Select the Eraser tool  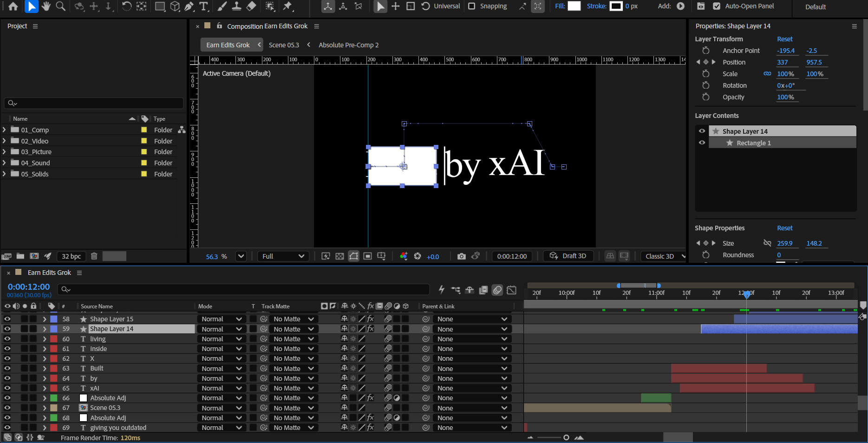(251, 6)
